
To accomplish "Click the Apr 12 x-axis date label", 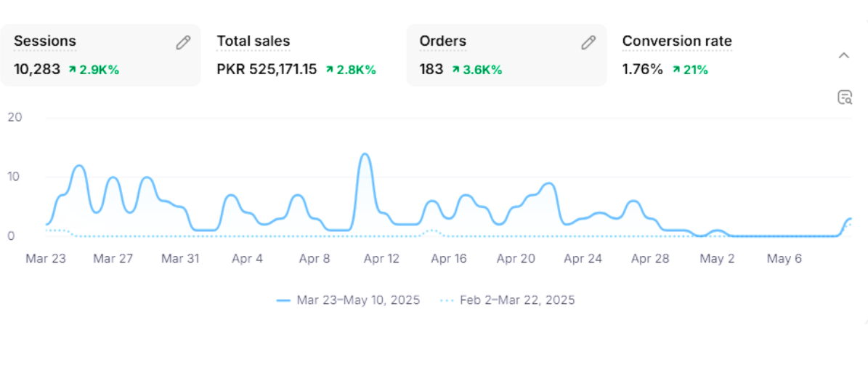I will tap(381, 258).
